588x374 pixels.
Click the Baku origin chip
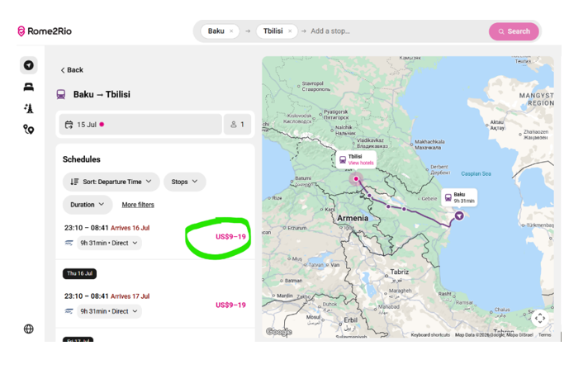220,31
